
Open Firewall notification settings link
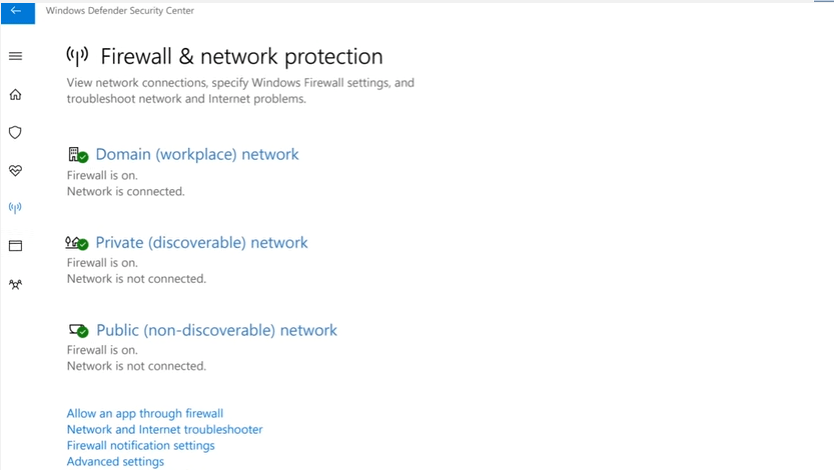(140, 446)
